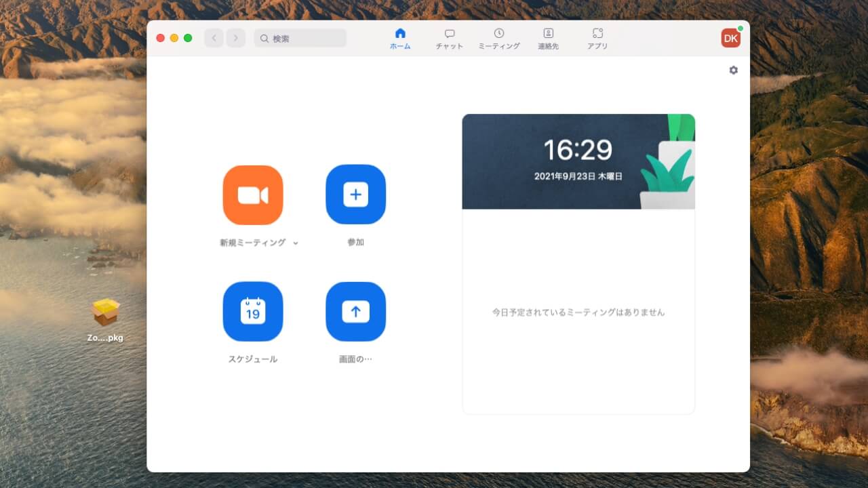Switch to the チャット tab
Screen dimensions: 868x488
pyautogui.click(x=450, y=39)
